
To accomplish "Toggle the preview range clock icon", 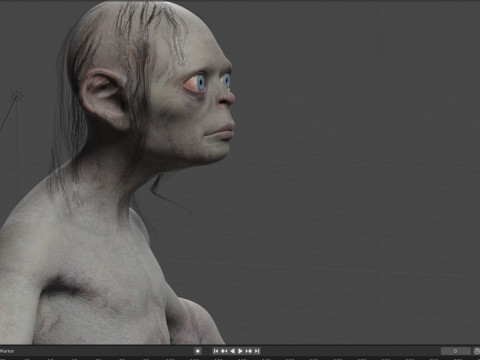I will point(476,351).
